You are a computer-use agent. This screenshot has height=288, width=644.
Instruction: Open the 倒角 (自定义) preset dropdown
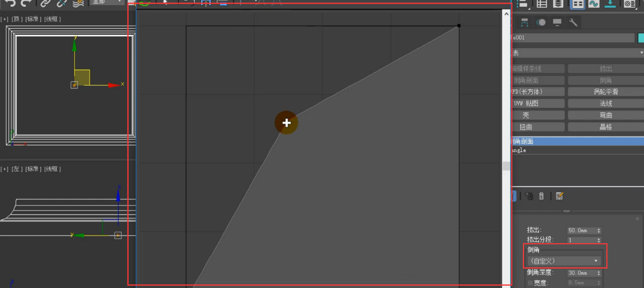[564, 261]
